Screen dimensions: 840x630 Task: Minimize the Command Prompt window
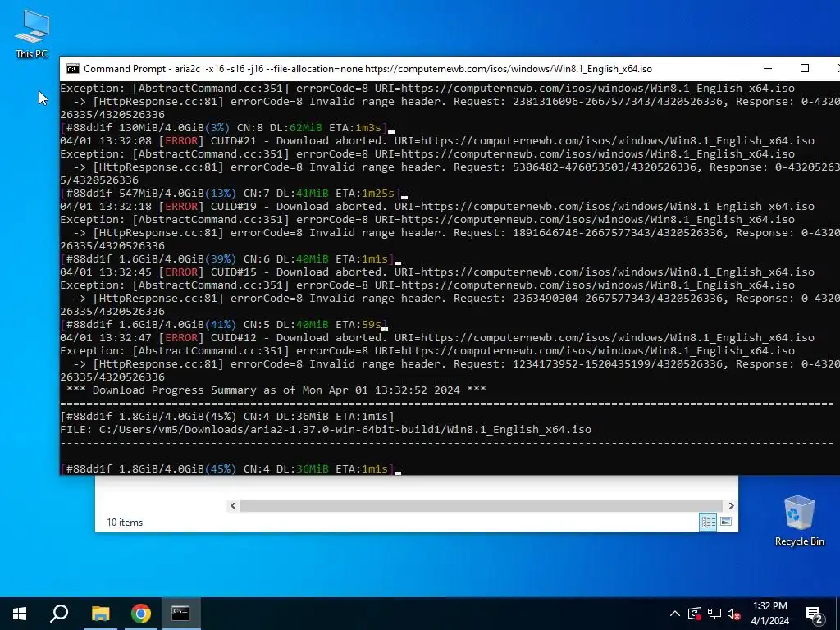click(x=768, y=69)
